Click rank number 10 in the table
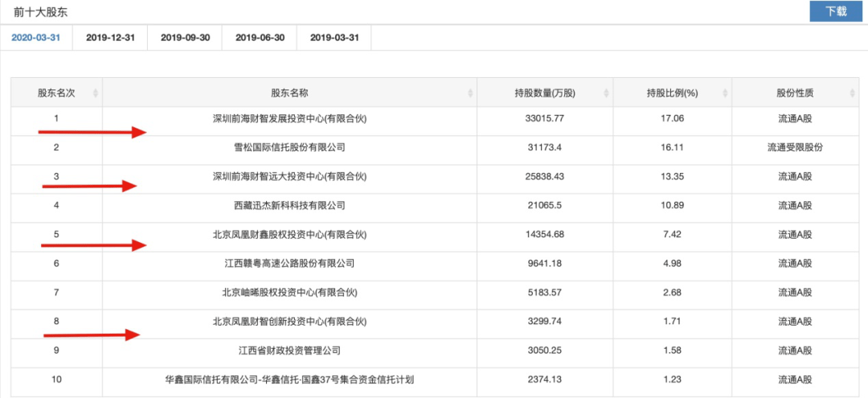 coord(56,380)
